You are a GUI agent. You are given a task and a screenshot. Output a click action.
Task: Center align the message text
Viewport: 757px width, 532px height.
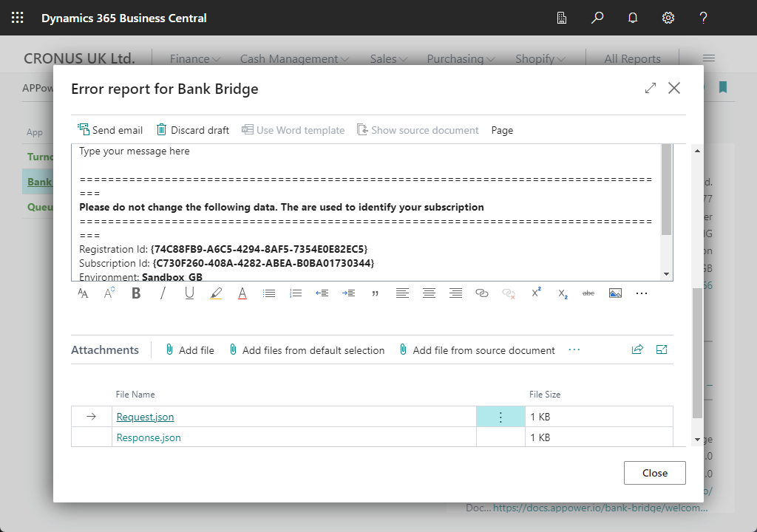click(x=429, y=293)
